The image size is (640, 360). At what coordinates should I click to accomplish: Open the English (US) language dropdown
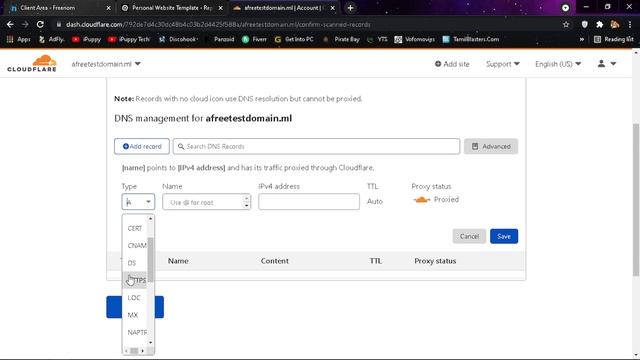558,64
